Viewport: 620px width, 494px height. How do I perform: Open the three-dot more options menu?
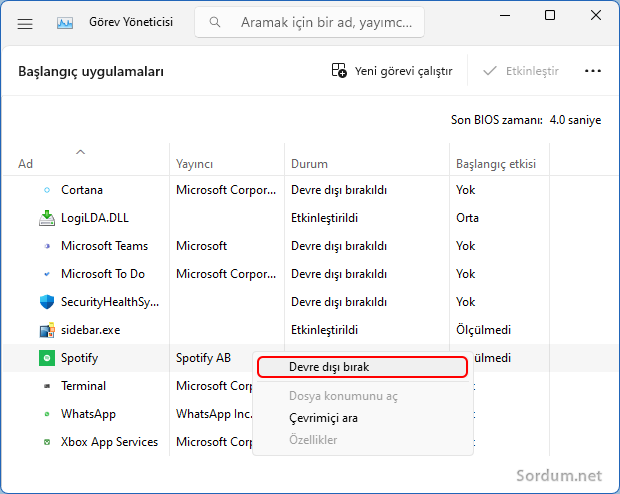coord(593,71)
